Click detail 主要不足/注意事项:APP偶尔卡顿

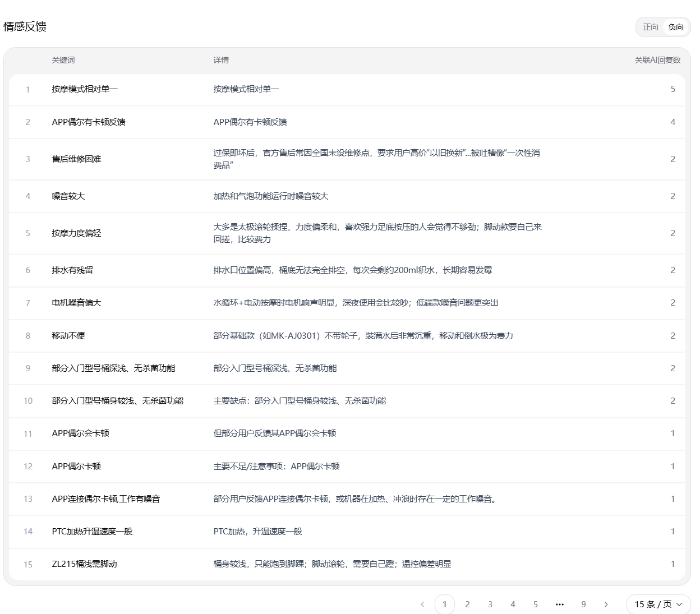(277, 466)
